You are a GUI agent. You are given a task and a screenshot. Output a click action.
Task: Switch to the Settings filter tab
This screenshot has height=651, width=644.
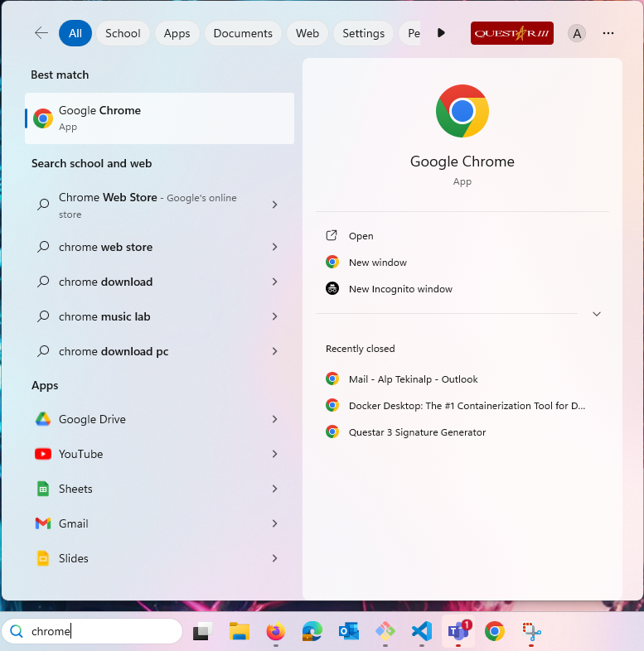coord(364,33)
